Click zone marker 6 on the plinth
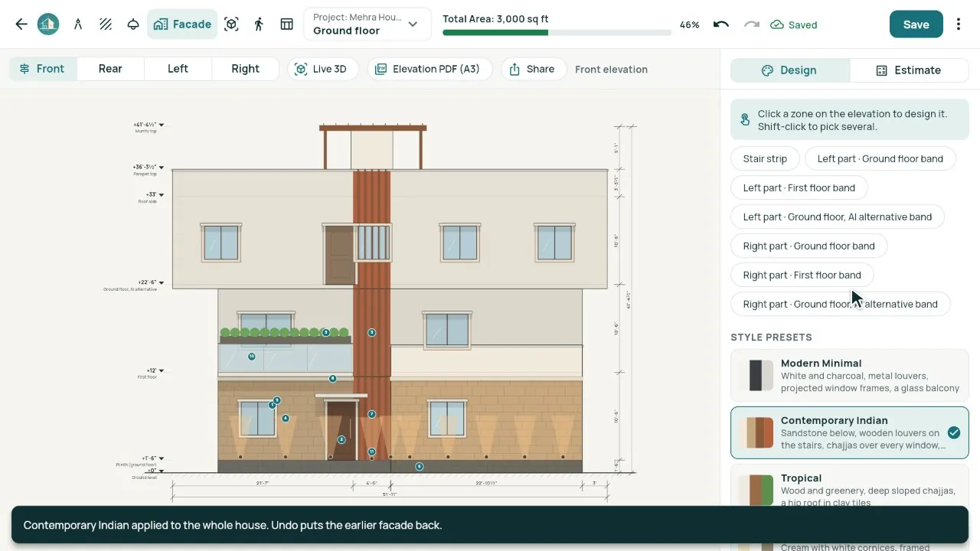The image size is (980, 551). point(420,466)
